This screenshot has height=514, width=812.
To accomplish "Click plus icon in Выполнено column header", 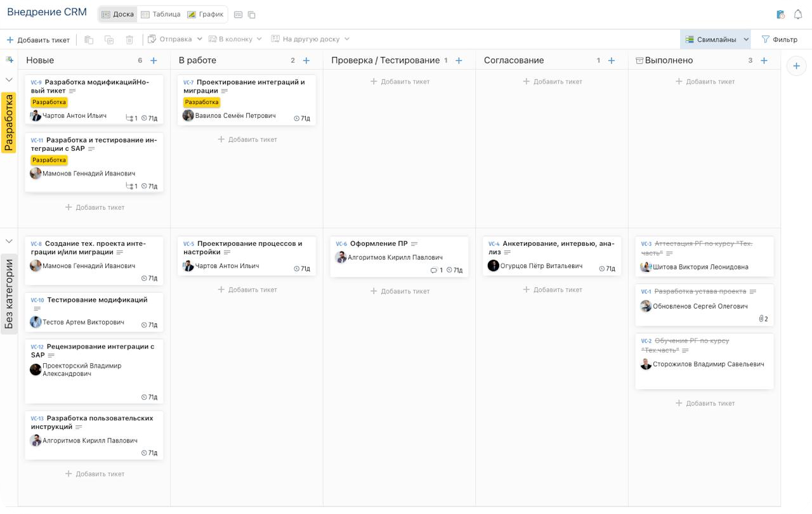I will click(x=764, y=60).
